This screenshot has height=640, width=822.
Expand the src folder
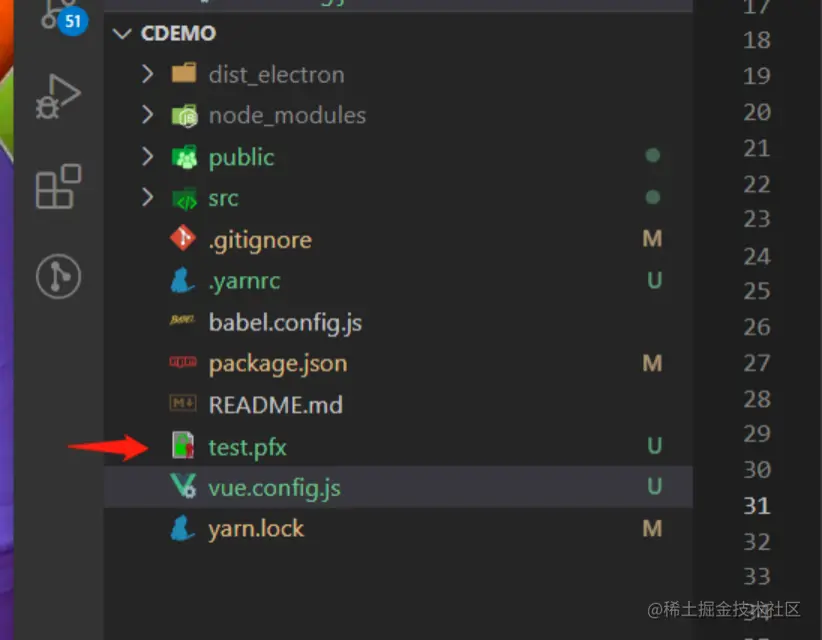click(x=148, y=198)
